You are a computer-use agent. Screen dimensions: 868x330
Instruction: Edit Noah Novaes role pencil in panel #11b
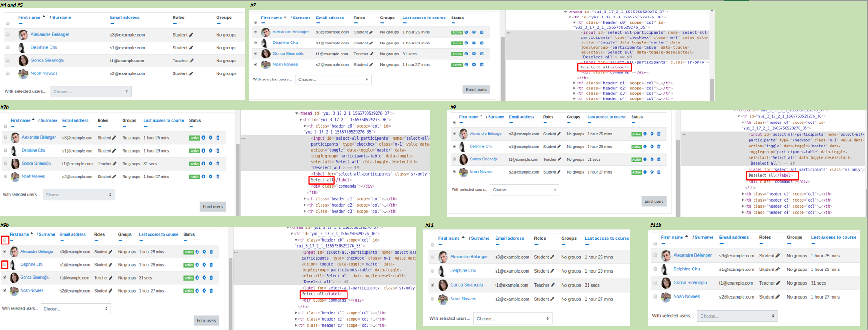(x=778, y=297)
